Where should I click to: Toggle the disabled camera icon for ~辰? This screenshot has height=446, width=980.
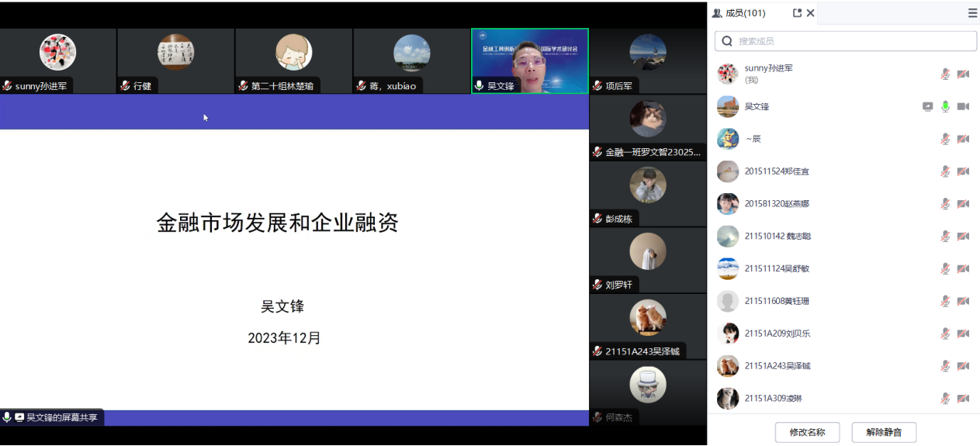[x=963, y=139]
